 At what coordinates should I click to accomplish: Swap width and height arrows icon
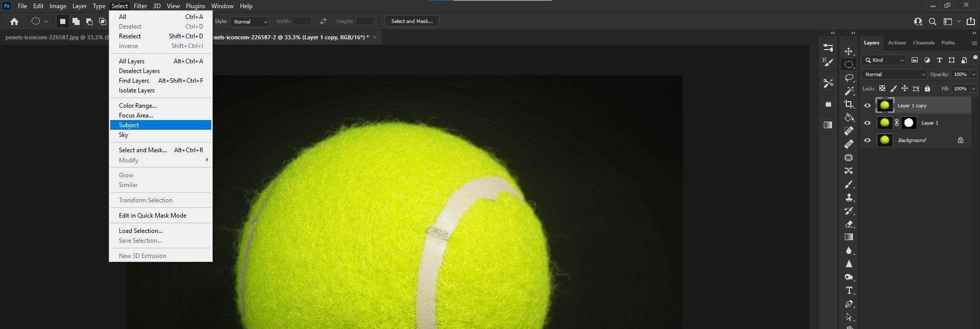click(323, 21)
